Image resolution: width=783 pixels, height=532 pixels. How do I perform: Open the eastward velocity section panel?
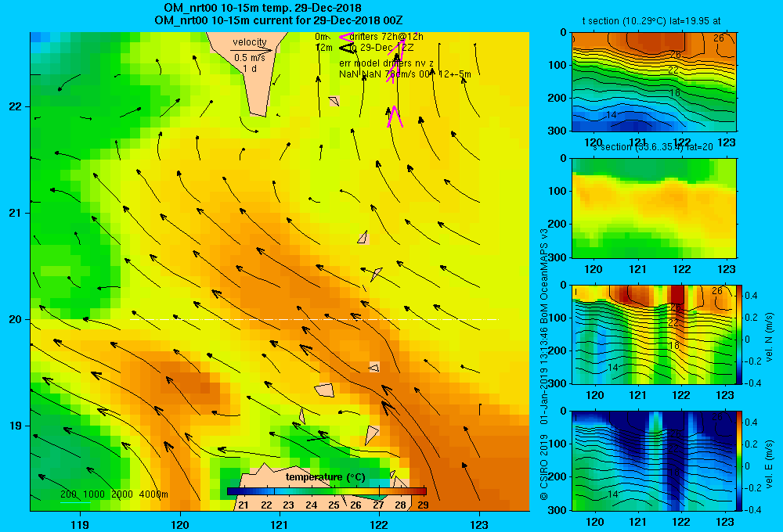654,461
